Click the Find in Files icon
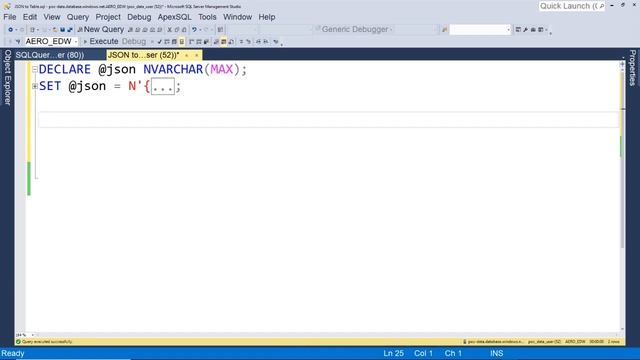640x360 pixels. point(444,29)
